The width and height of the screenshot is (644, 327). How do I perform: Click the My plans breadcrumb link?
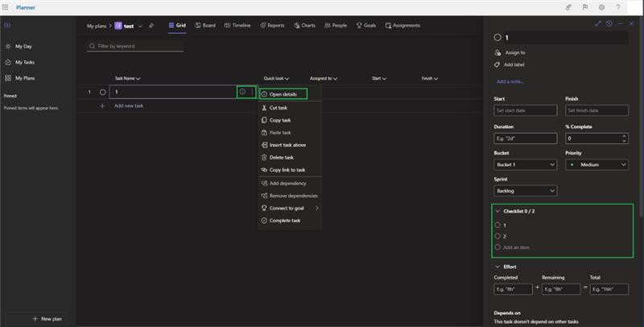click(96, 26)
